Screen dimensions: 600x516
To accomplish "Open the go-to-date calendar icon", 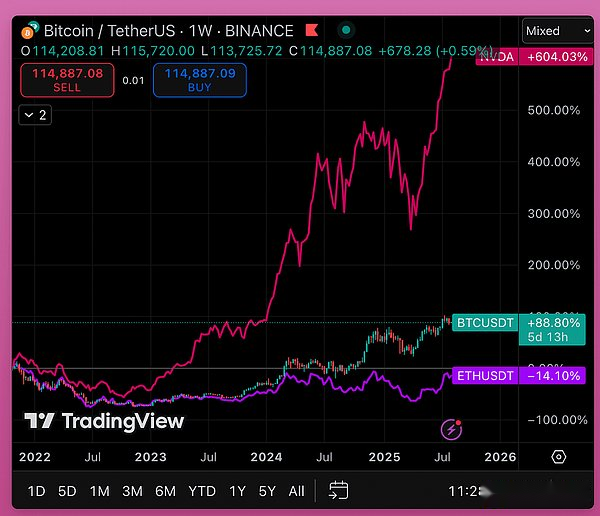I will [x=339, y=490].
